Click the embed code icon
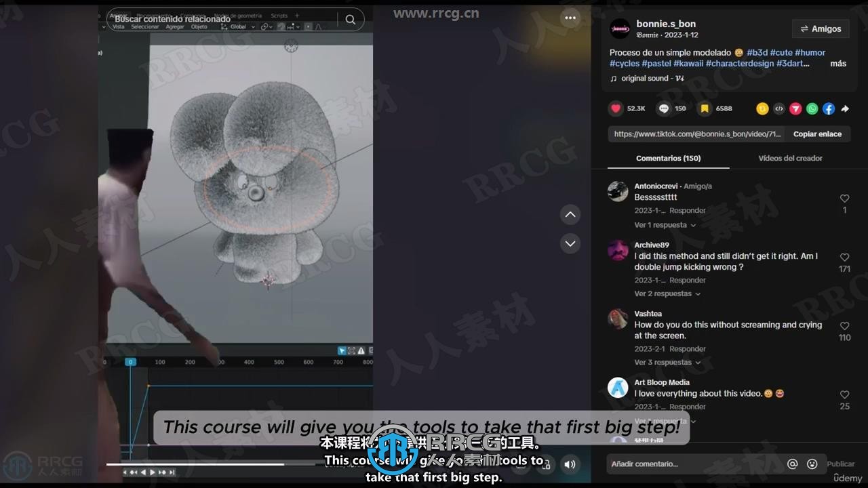Screen dimensions: 868x488 coord(779,108)
